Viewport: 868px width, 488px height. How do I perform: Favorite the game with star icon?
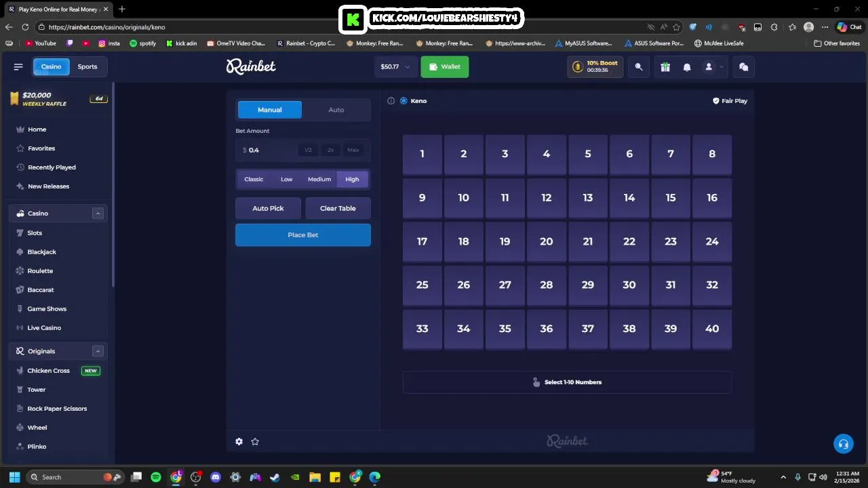point(255,441)
